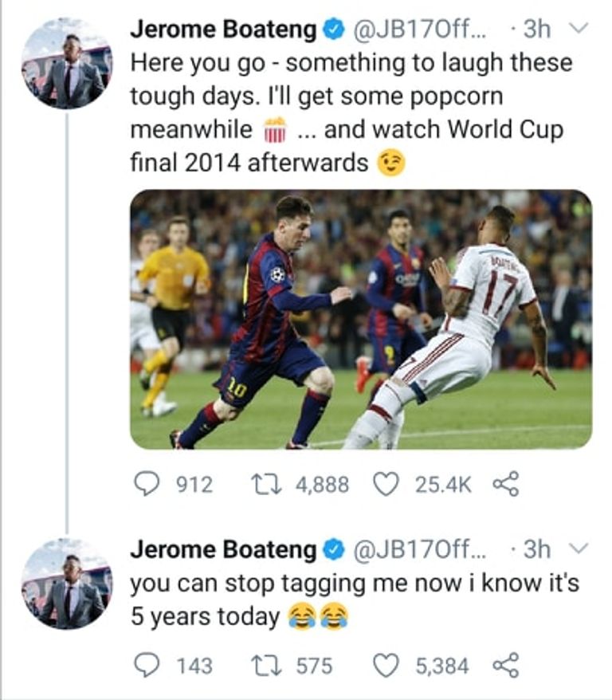Open the first tweet's chevron dropdown menu
Viewport: 612px width, 700px height.
[x=579, y=28]
